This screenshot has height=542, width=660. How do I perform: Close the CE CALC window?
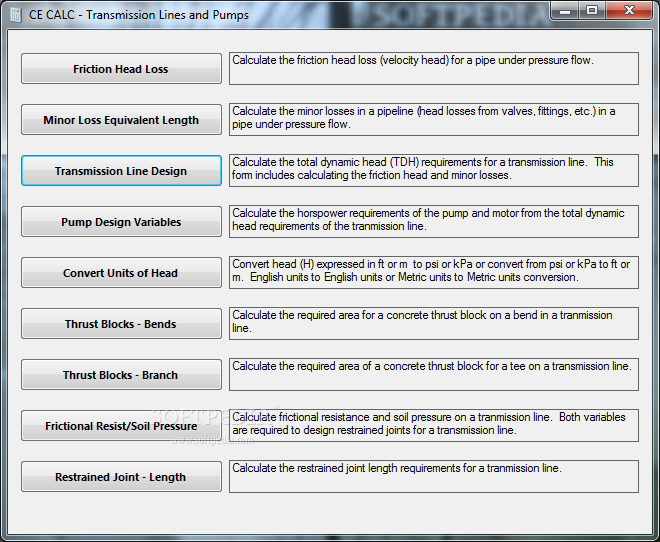[629, 11]
